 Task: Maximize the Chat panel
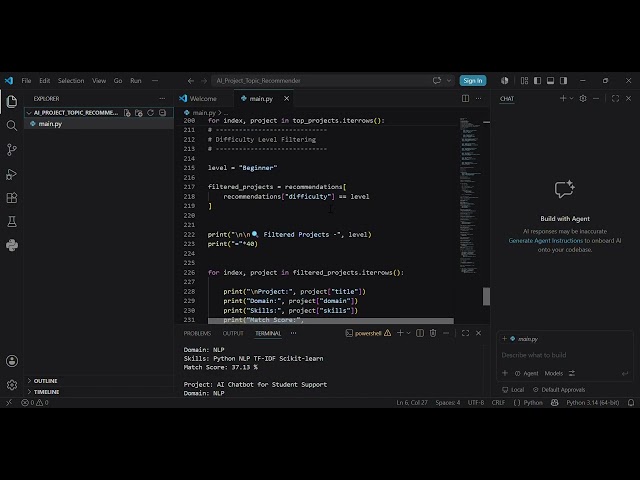[x=615, y=98]
